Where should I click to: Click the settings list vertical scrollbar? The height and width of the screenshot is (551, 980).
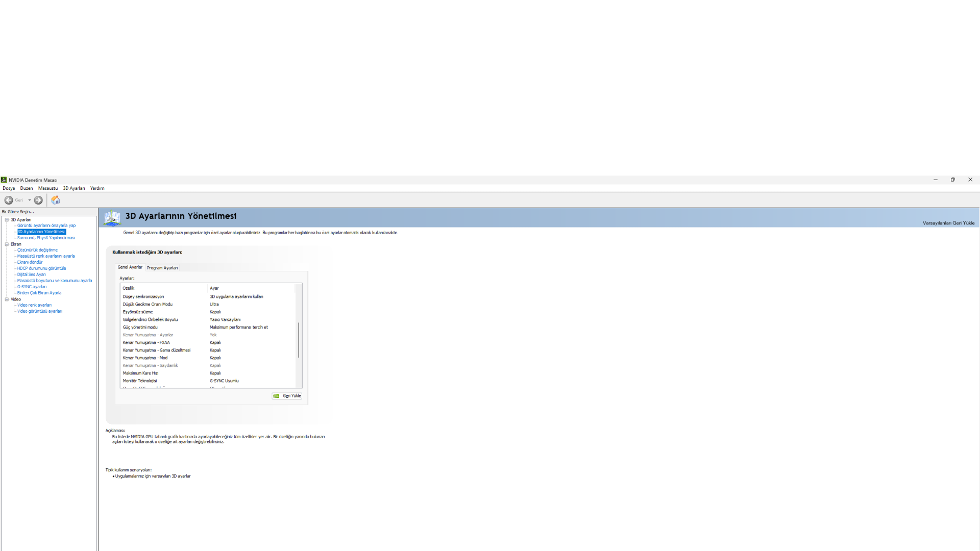point(299,339)
